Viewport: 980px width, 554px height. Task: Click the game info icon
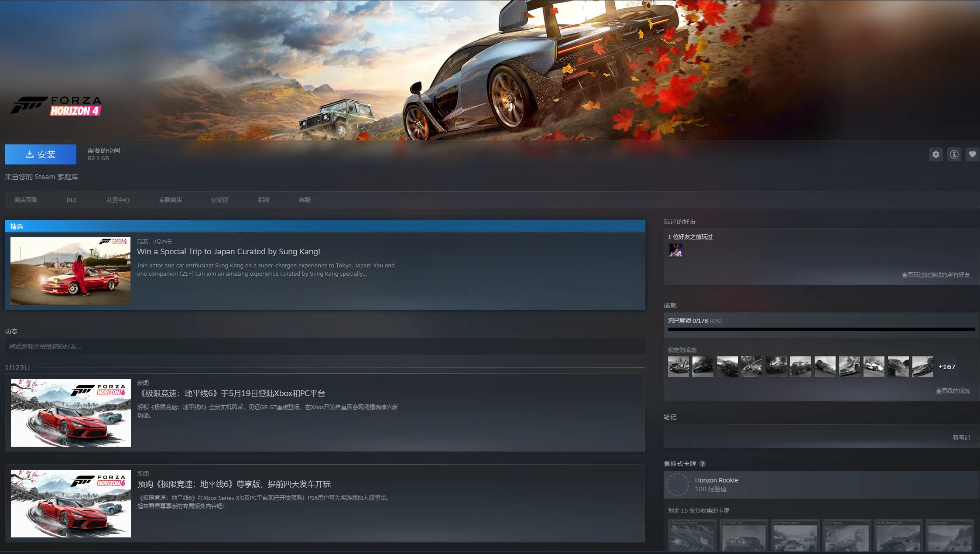click(954, 154)
